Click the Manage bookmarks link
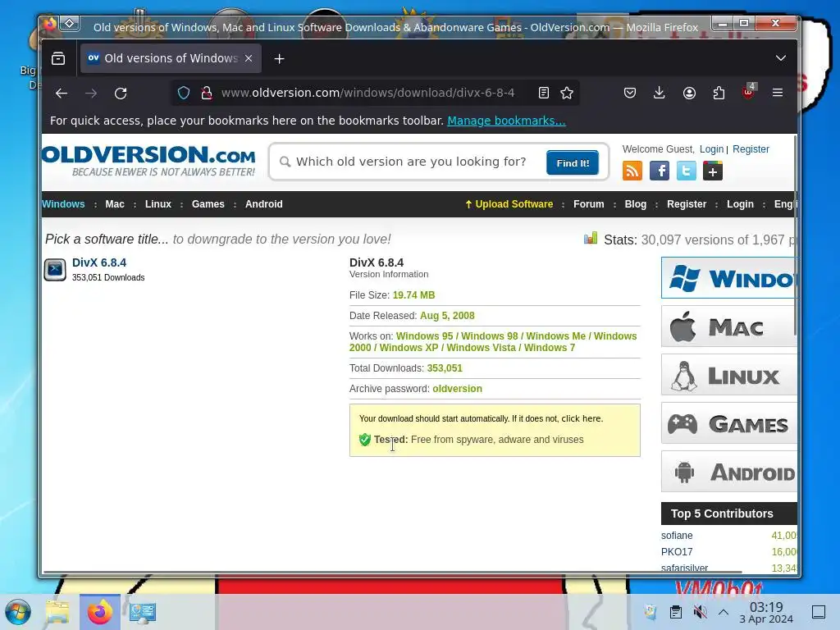 506,121
